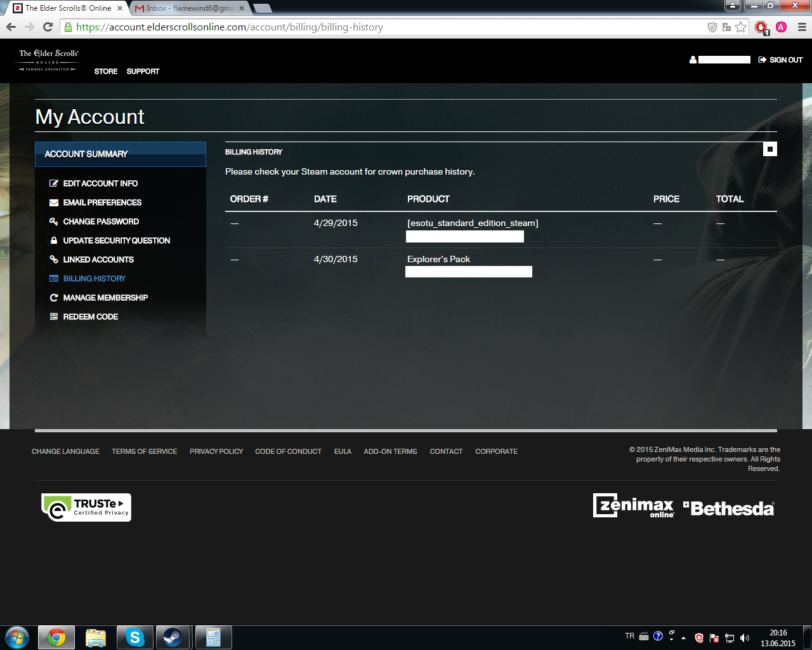
Task: Open Steam from the taskbar
Action: coord(173,637)
